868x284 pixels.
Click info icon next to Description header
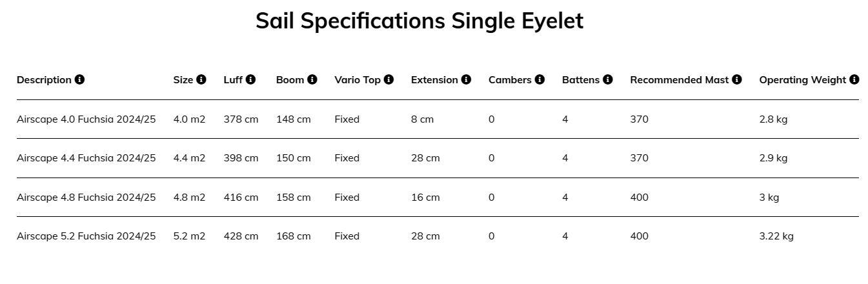(x=79, y=80)
